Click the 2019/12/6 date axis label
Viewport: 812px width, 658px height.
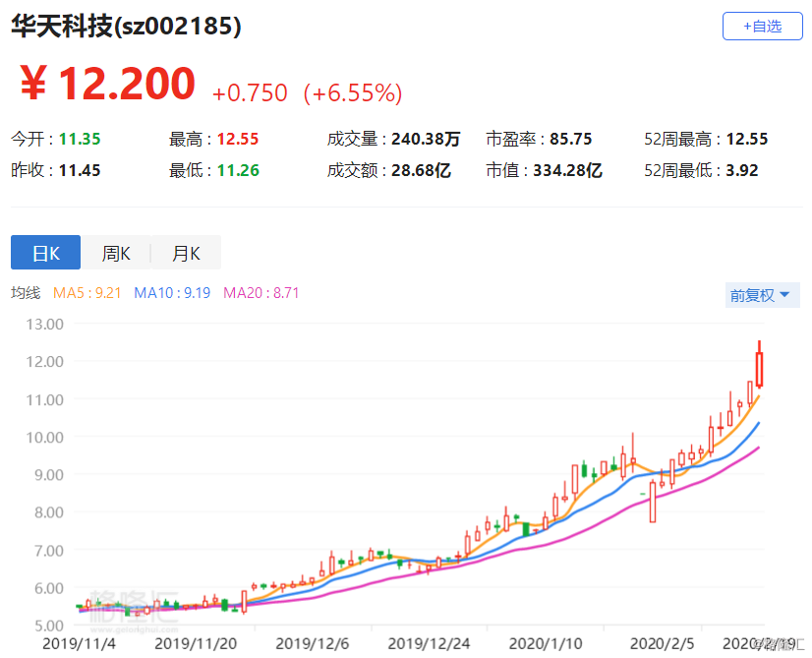tap(313, 643)
